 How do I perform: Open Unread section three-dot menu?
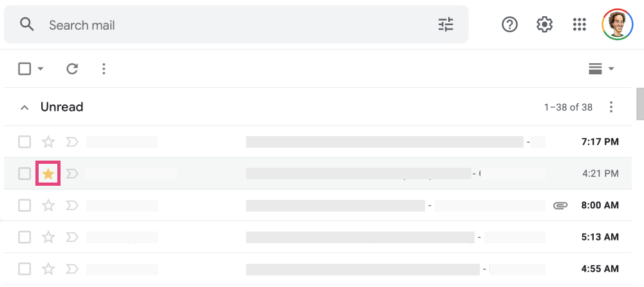click(611, 107)
